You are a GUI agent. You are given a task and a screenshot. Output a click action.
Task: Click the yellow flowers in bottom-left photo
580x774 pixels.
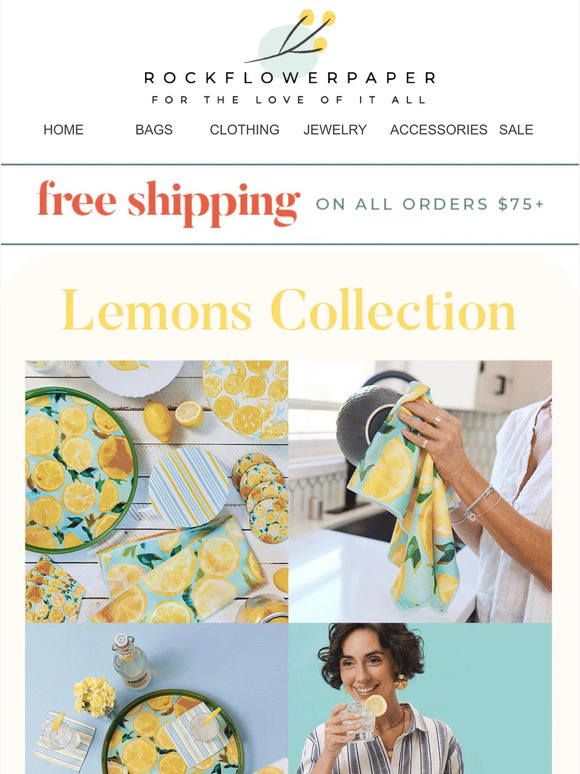point(94,697)
